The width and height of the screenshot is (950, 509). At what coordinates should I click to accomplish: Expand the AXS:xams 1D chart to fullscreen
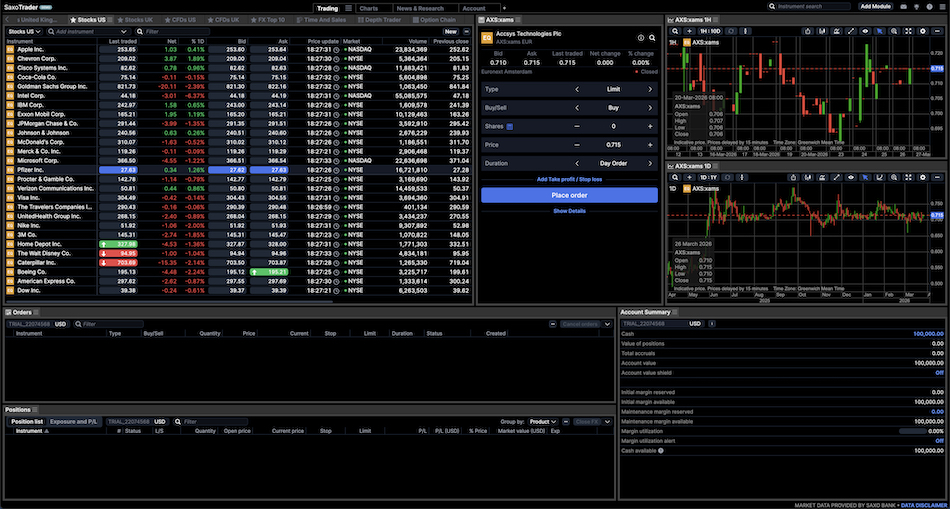[x=908, y=177]
